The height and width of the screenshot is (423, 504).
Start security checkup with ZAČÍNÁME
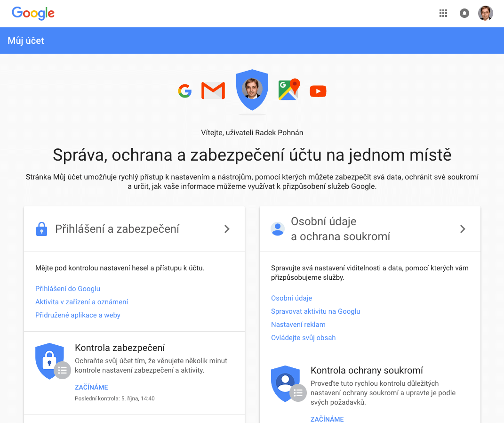pos(91,387)
